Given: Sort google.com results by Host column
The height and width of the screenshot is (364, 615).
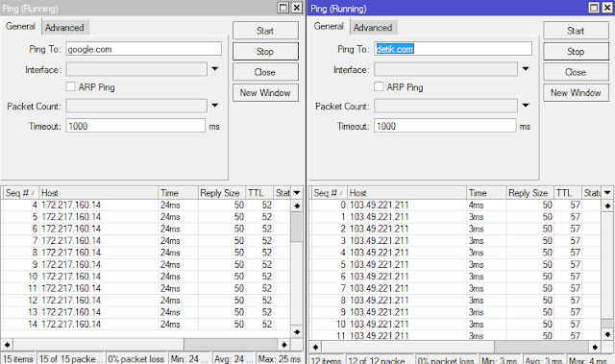Looking at the screenshot, I should 98,193.
